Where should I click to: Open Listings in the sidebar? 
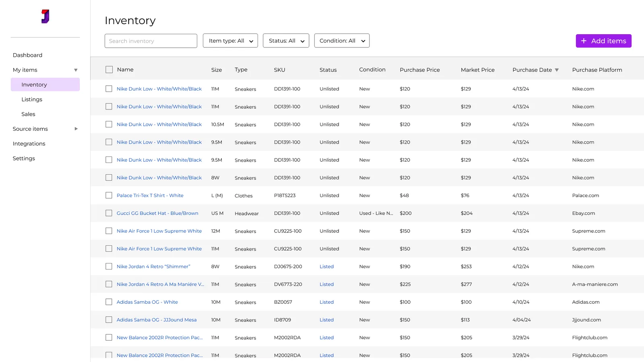click(x=32, y=99)
